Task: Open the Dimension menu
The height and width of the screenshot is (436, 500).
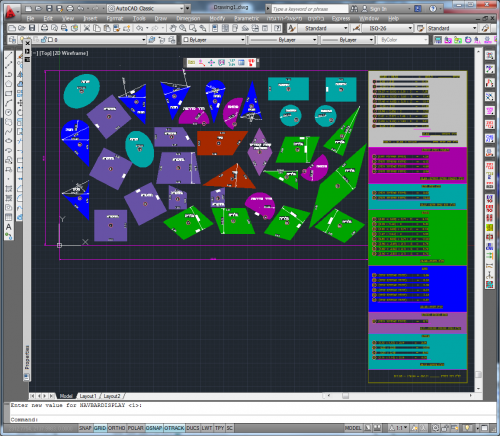Action: (x=188, y=19)
